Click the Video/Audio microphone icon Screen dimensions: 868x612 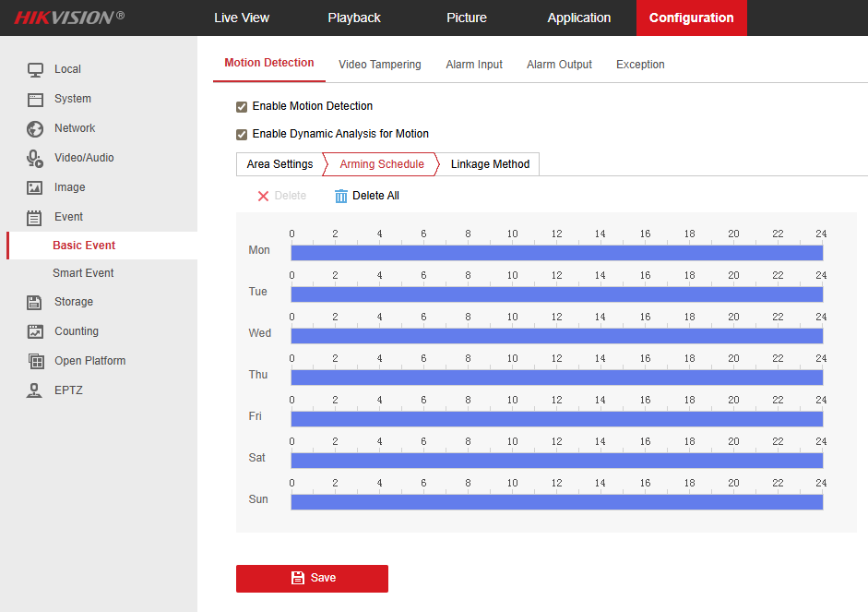click(35, 158)
